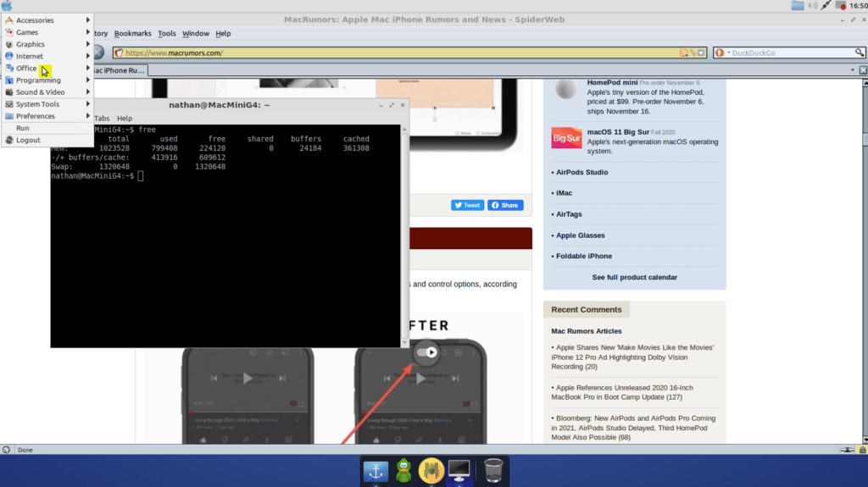Open the Trash in the dock

pyautogui.click(x=493, y=471)
